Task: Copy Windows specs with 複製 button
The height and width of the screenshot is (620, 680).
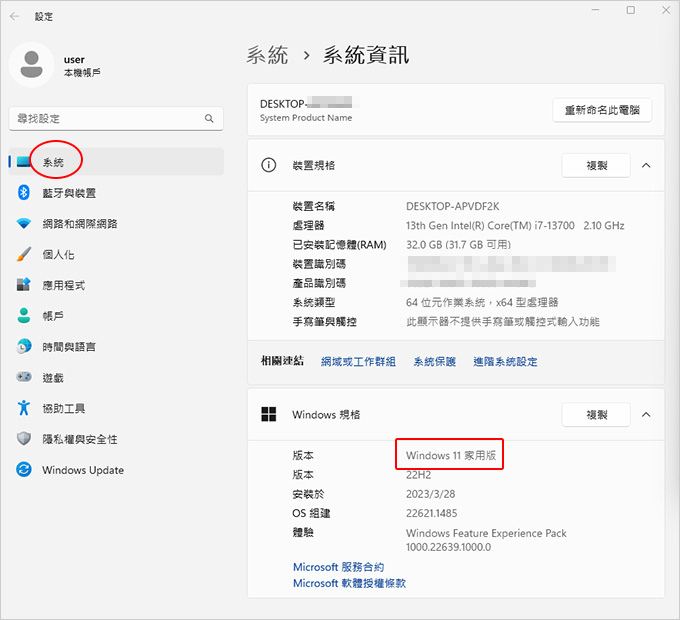Action: [596, 414]
